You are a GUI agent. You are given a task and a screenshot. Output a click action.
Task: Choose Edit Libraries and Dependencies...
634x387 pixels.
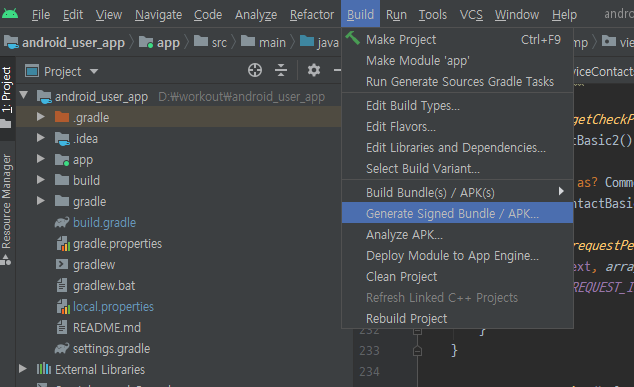point(457,148)
